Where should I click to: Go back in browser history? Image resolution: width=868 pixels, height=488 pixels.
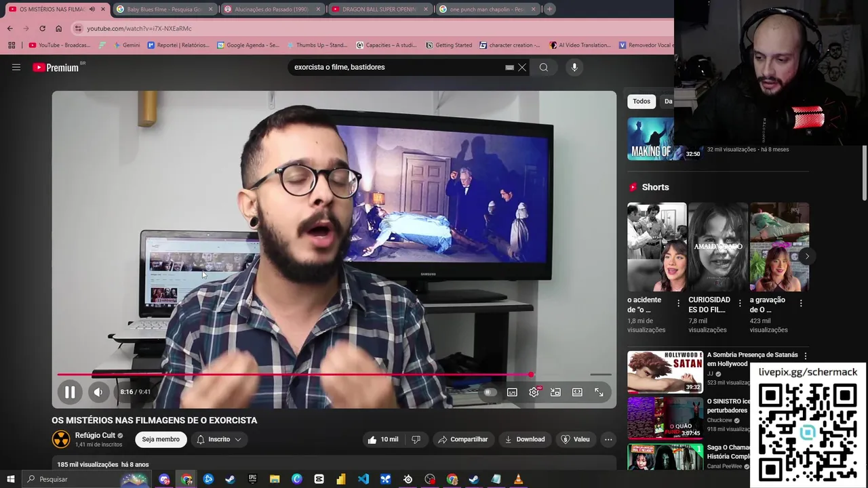point(9,28)
